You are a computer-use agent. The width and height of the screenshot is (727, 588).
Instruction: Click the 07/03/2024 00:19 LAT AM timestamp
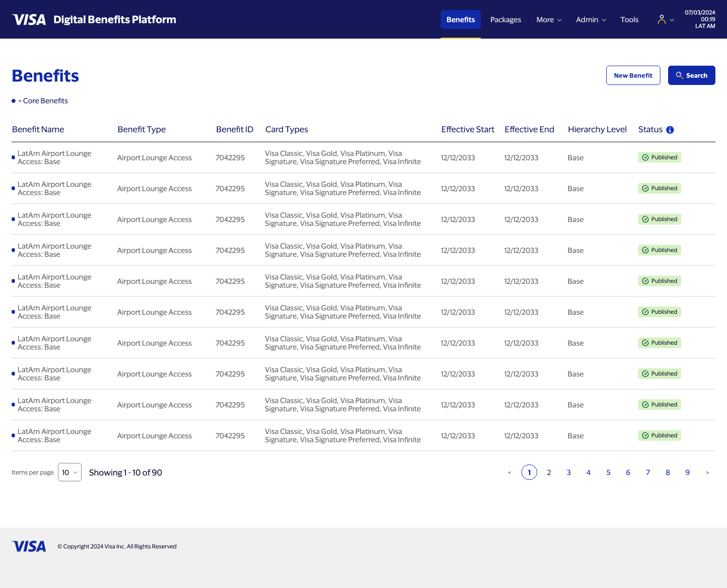(700, 19)
